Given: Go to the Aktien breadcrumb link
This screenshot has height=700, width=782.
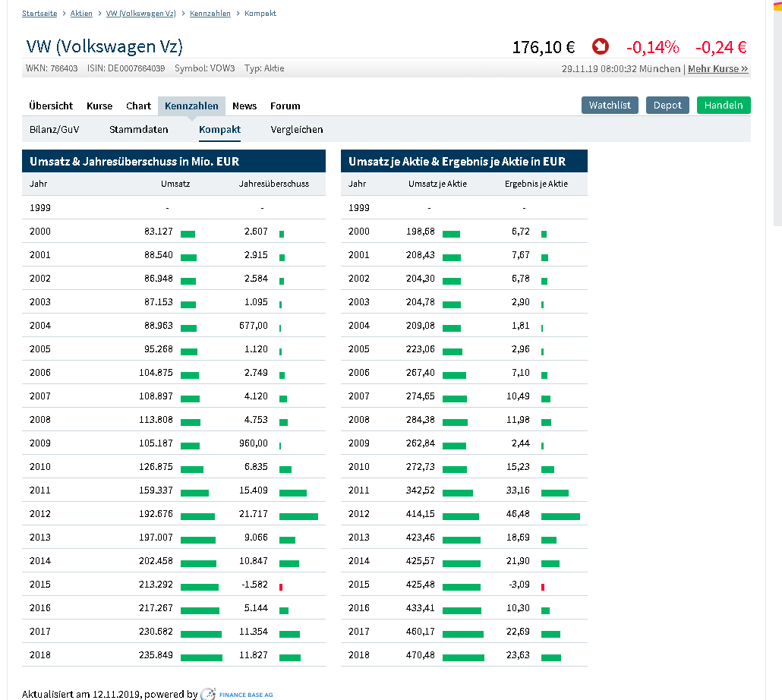Looking at the screenshot, I should [81, 14].
